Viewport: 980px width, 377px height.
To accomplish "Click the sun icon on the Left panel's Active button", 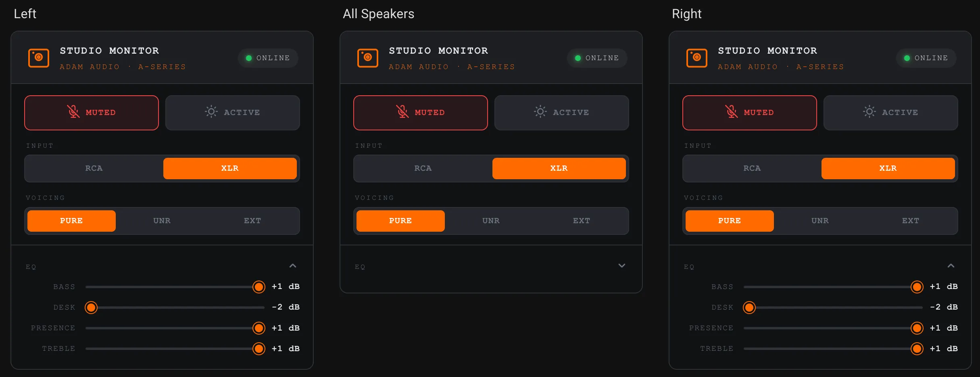I will (211, 112).
